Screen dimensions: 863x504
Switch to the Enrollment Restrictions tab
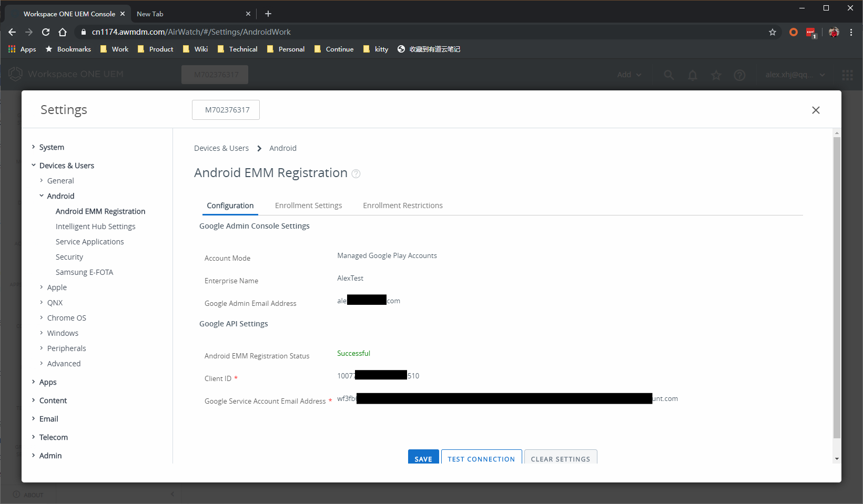point(403,205)
